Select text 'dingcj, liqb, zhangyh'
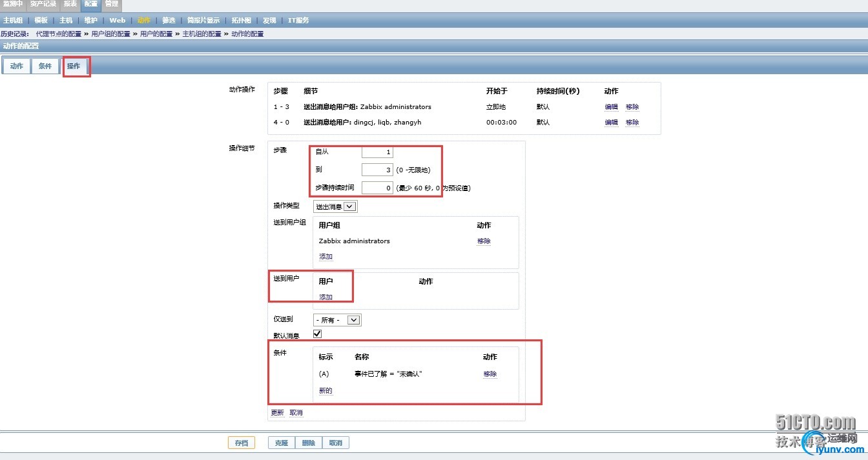868x460 pixels. (x=387, y=123)
